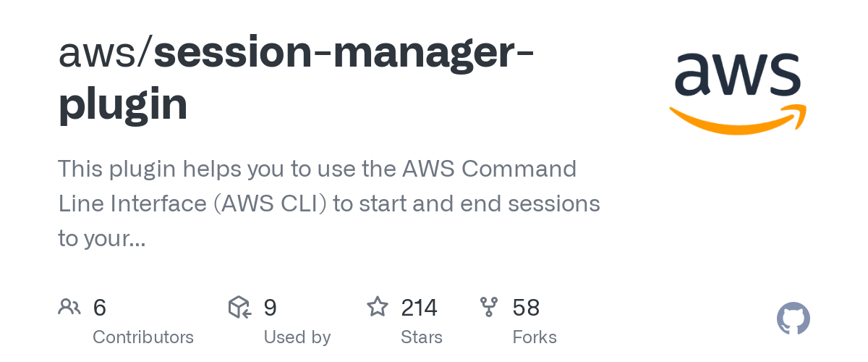Click the Stars label
868x362 pixels.
pos(422,337)
